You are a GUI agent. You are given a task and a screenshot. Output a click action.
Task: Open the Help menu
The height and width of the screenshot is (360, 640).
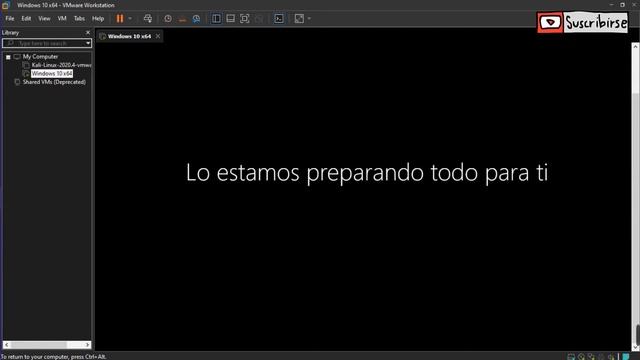tap(98, 18)
